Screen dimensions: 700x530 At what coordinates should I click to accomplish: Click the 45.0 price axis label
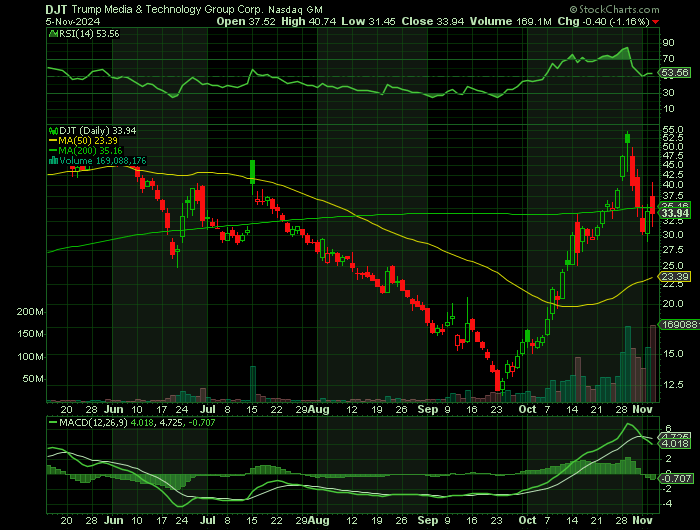click(x=673, y=164)
